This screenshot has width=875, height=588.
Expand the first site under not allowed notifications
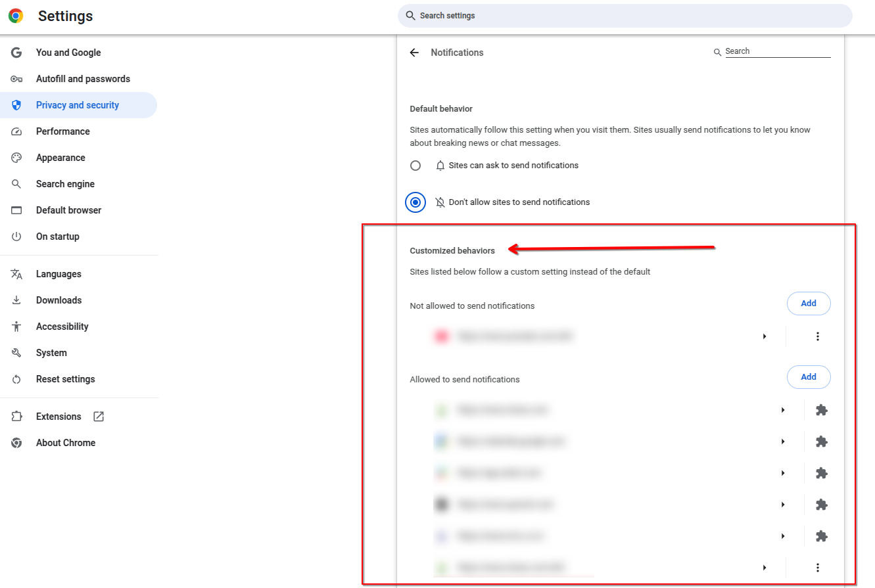(765, 336)
